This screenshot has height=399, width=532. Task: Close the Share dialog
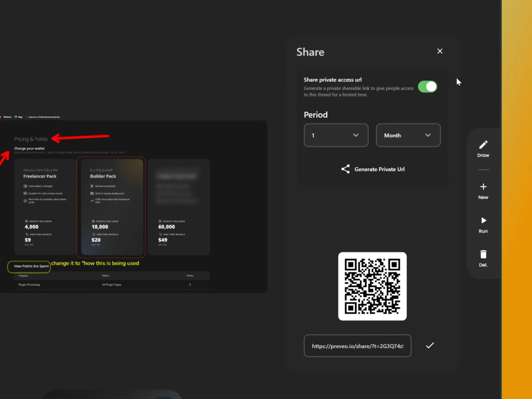440,51
